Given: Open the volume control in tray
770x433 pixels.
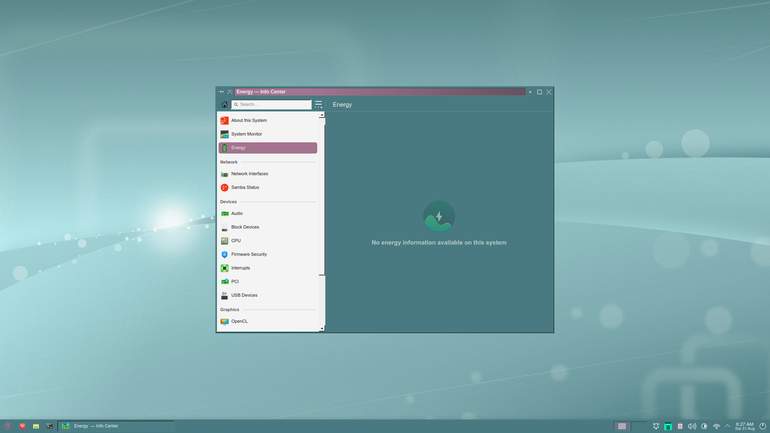Looking at the screenshot, I should 692,426.
